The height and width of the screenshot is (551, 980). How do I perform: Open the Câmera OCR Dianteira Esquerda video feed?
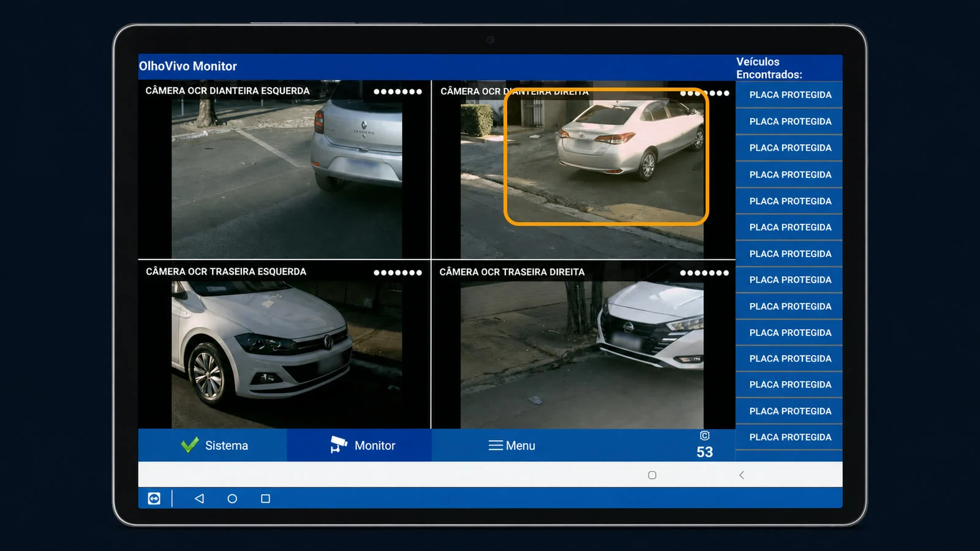tap(285, 170)
